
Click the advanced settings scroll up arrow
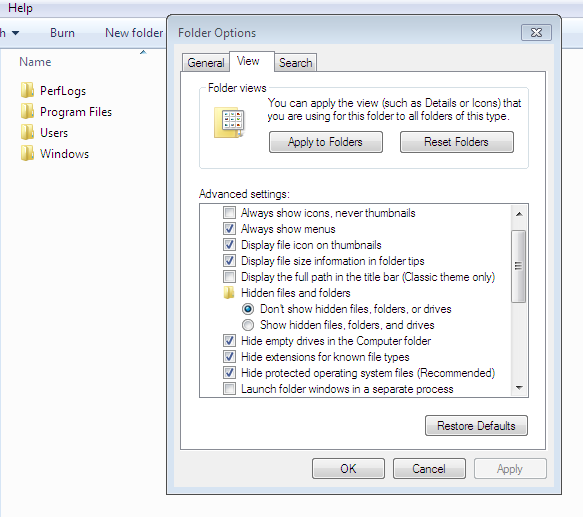click(519, 214)
